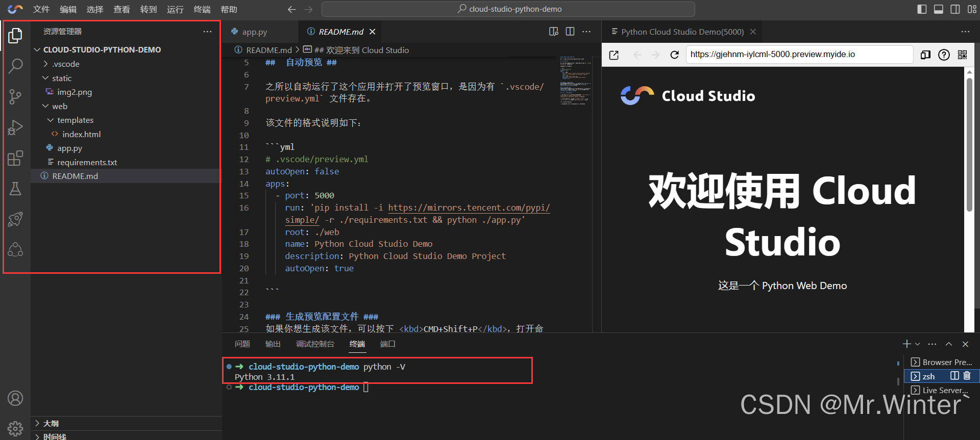
Task: Open the preview help question icon
Action: 944,55
